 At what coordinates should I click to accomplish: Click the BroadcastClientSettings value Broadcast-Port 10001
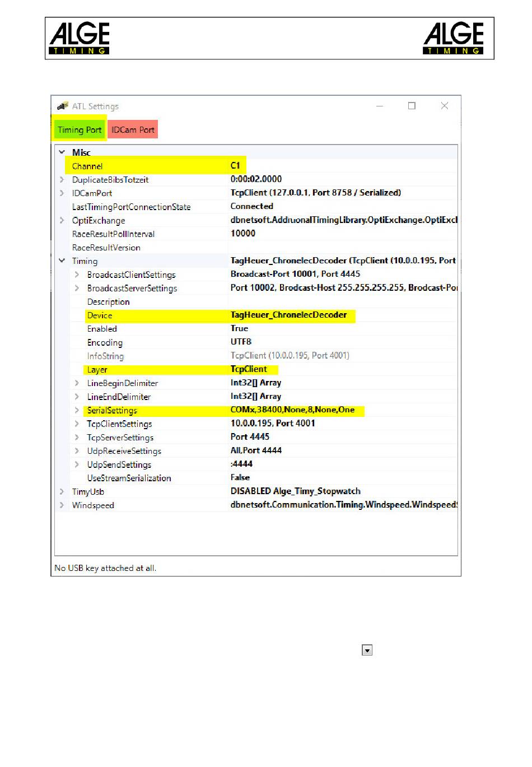pyautogui.click(x=295, y=274)
